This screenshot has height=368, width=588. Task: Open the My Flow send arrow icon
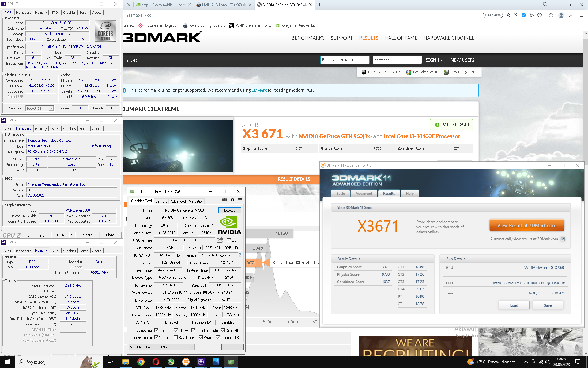pos(532,15)
